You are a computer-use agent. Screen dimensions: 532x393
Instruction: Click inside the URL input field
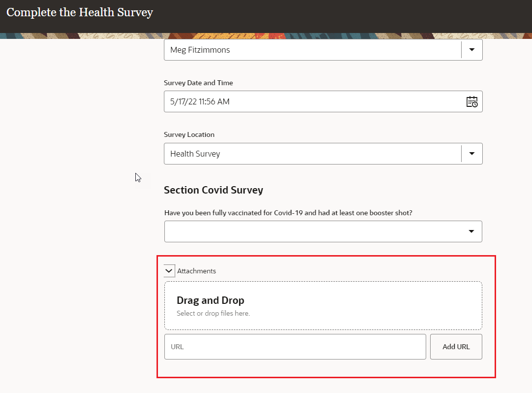[x=295, y=346]
